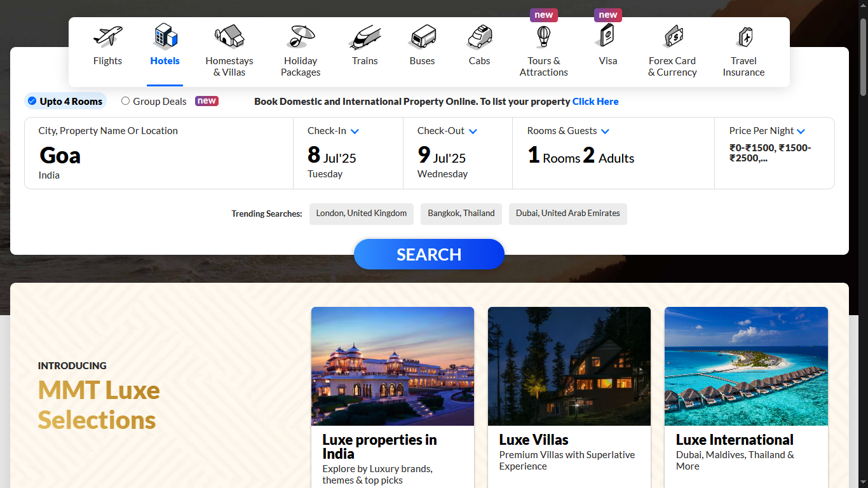Open Holiday Packages tab label
868x488 pixels.
pyautogui.click(x=301, y=67)
